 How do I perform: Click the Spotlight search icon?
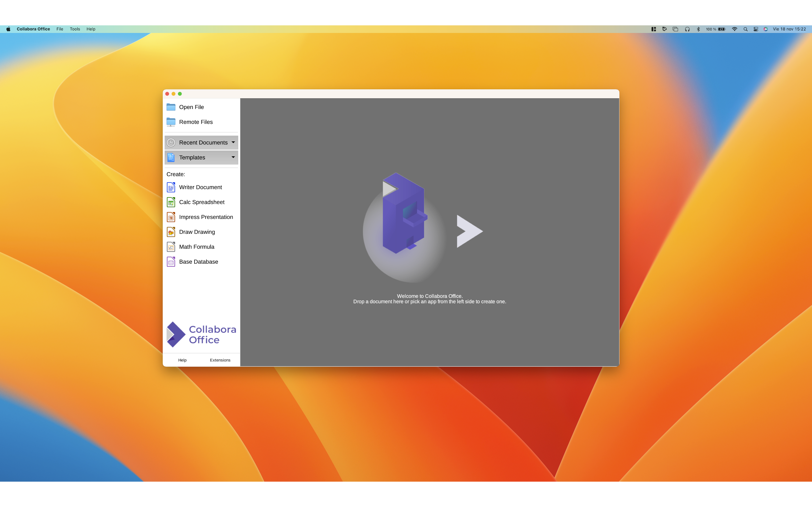pos(745,29)
